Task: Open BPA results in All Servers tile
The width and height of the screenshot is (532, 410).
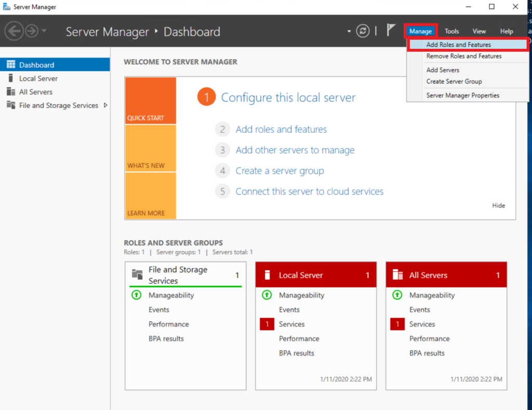Action: pyautogui.click(x=427, y=353)
